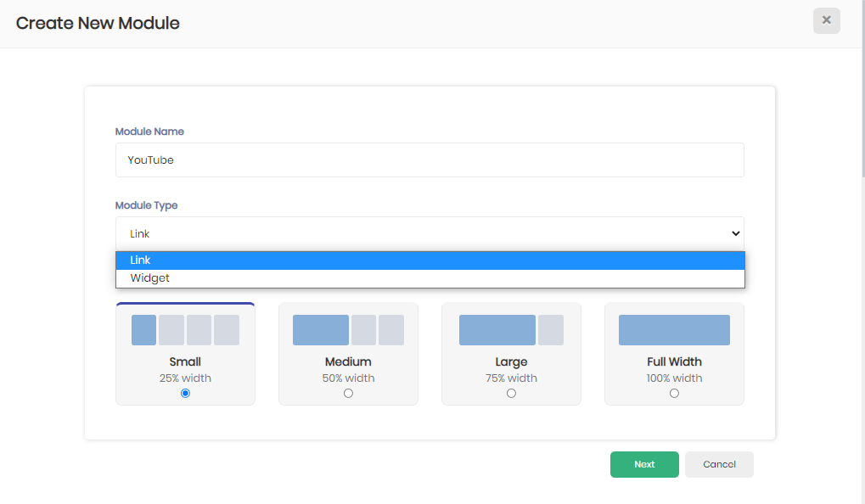Open the Module Type dropdown
The width and height of the screenshot is (865, 504).
[x=430, y=233]
